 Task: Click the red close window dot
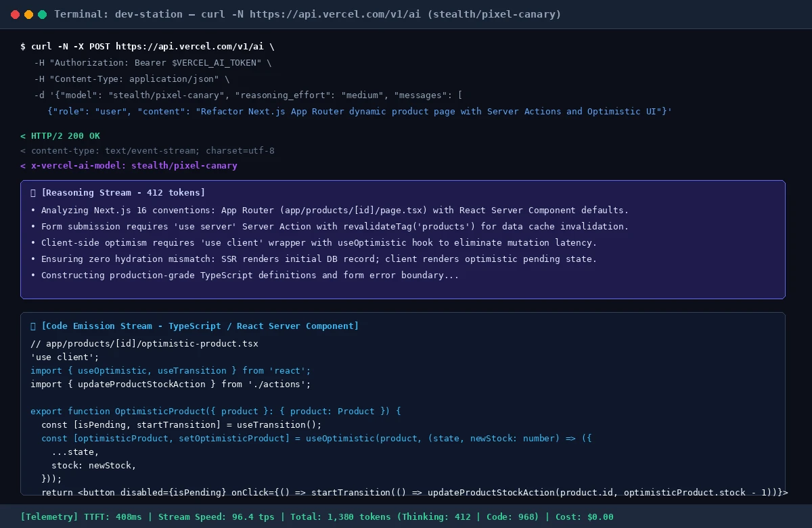tap(15, 14)
